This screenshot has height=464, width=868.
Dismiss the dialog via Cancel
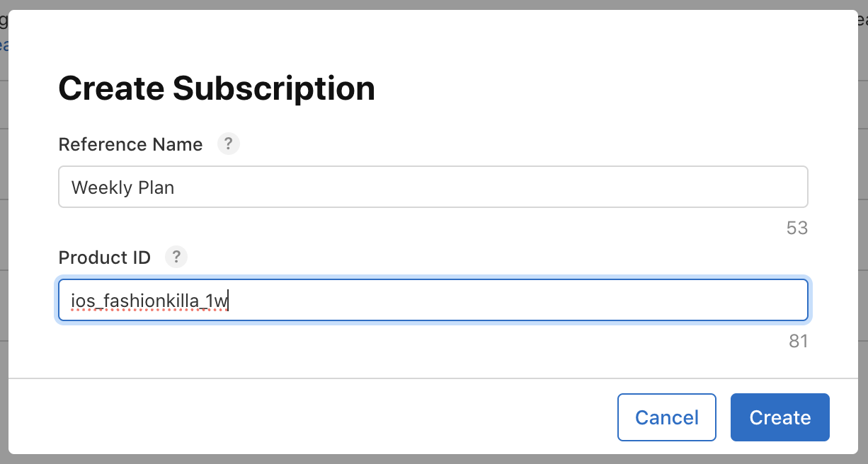pos(666,417)
